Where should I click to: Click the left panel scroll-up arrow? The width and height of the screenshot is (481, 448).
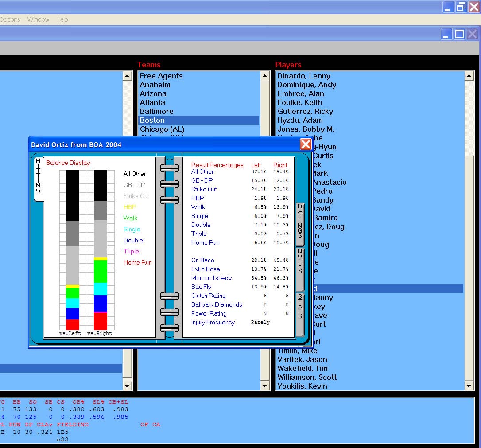(127, 76)
